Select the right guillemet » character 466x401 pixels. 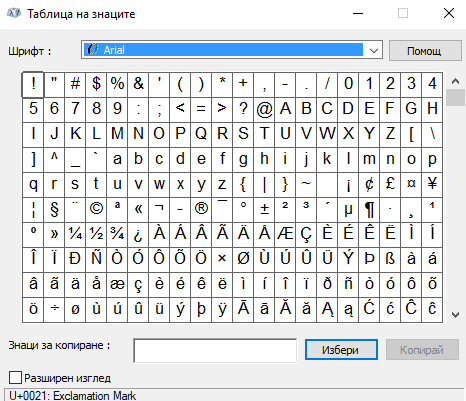point(54,235)
